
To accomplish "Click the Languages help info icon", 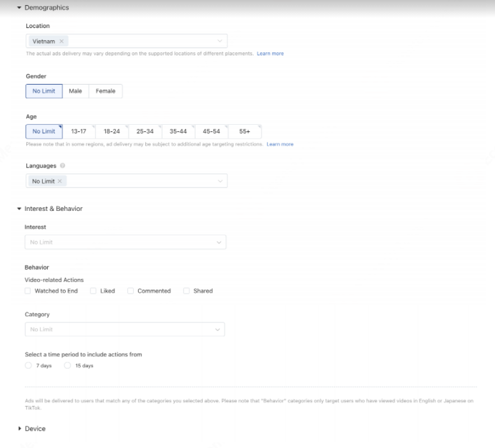I will tap(62, 166).
